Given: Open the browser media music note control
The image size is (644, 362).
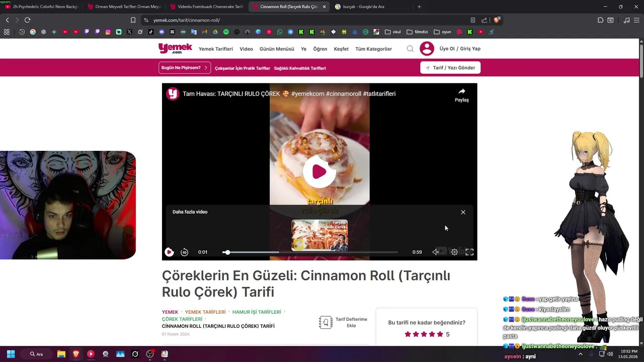Looking at the screenshot, I should tap(626, 20).
